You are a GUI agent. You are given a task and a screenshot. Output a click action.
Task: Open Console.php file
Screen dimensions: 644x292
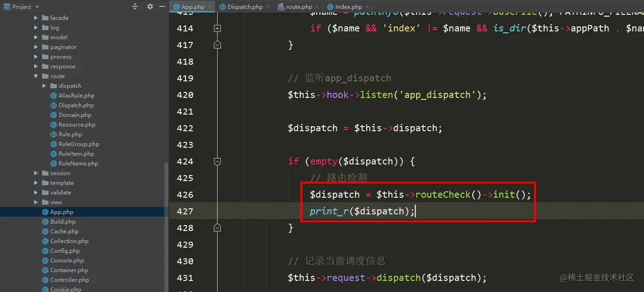67,261
